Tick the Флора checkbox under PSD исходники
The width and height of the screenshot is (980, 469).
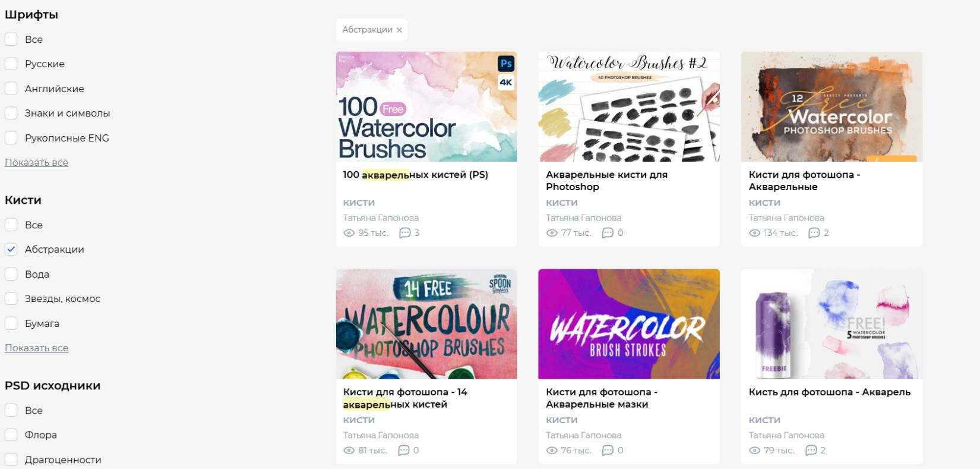tap(11, 435)
